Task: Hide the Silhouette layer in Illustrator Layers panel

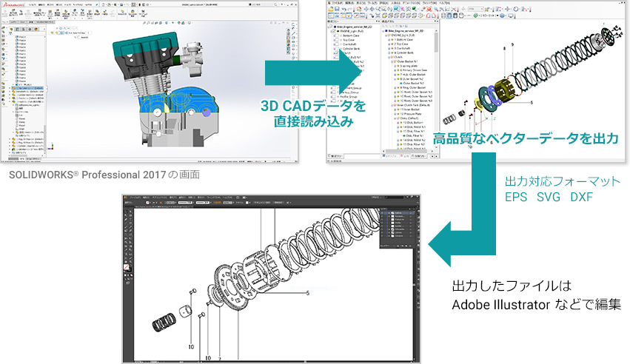Action: tap(382, 229)
